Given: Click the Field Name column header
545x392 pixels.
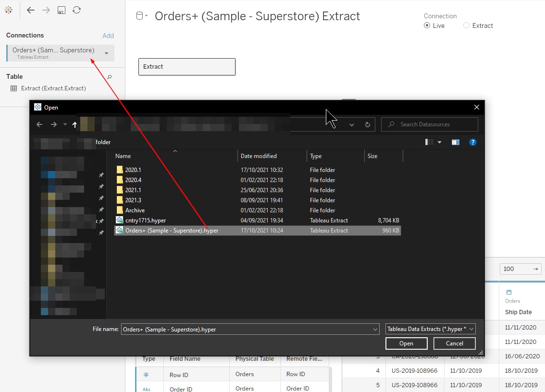Looking at the screenshot, I should pyautogui.click(x=185, y=359).
